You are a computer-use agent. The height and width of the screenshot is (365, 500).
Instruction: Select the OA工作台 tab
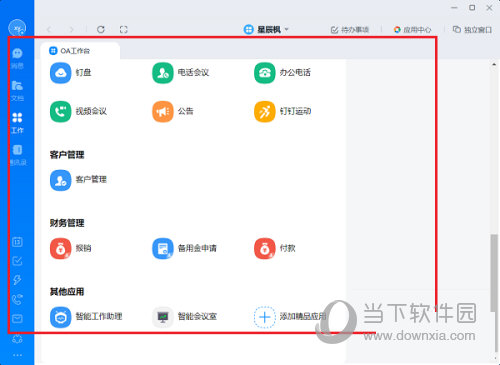[80, 51]
